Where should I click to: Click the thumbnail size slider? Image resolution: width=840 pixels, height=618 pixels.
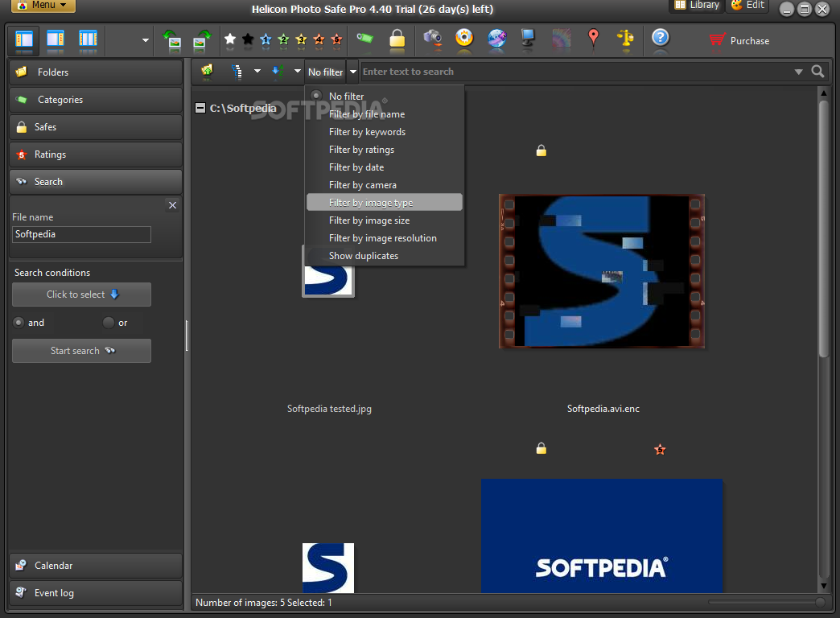tap(766, 603)
